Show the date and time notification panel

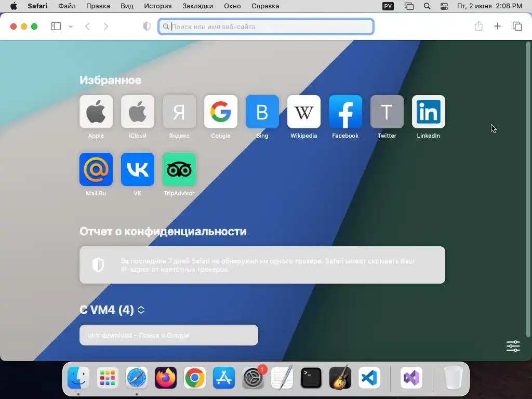[489, 6]
